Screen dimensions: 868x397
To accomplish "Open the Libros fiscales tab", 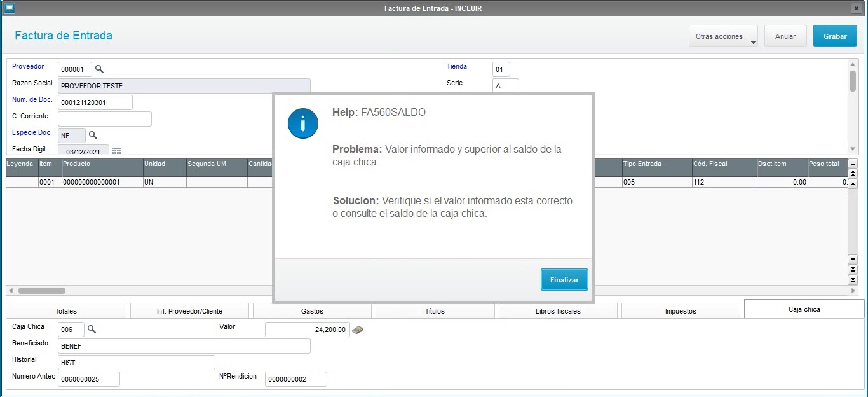I will click(x=558, y=311).
